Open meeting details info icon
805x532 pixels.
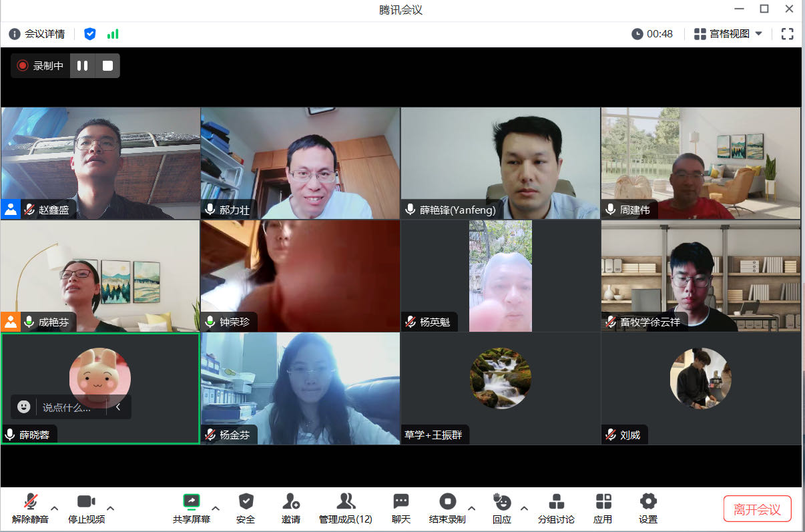[x=14, y=33]
